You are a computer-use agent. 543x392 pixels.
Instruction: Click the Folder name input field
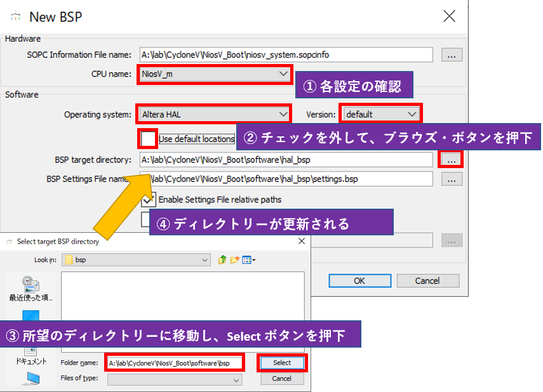(x=175, y=363)
